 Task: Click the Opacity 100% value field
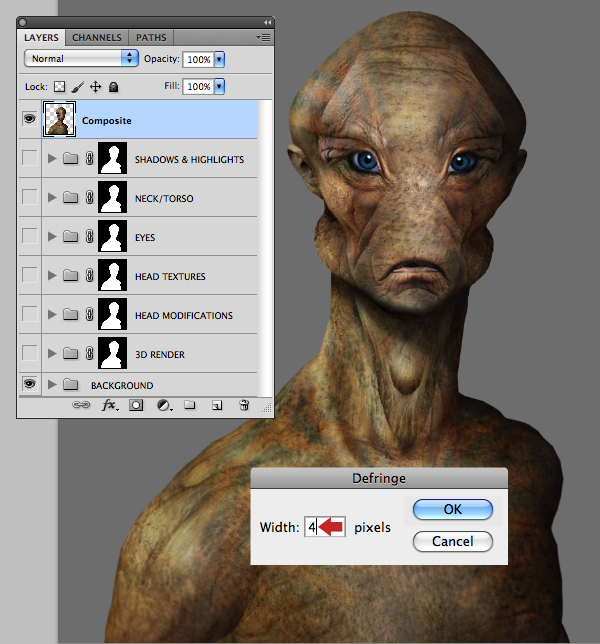[x=199, y=60]
